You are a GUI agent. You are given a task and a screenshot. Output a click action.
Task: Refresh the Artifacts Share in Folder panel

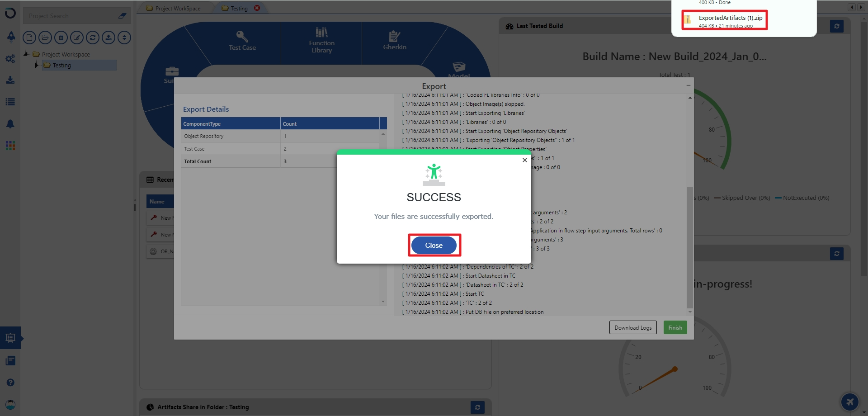pyautogui.click(x=477, y=407)
